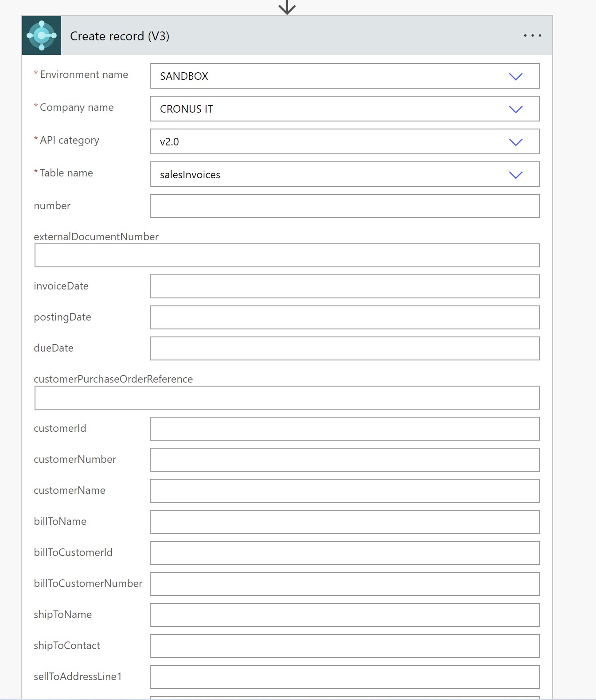Select the shipToName text box

pos(344,615)
